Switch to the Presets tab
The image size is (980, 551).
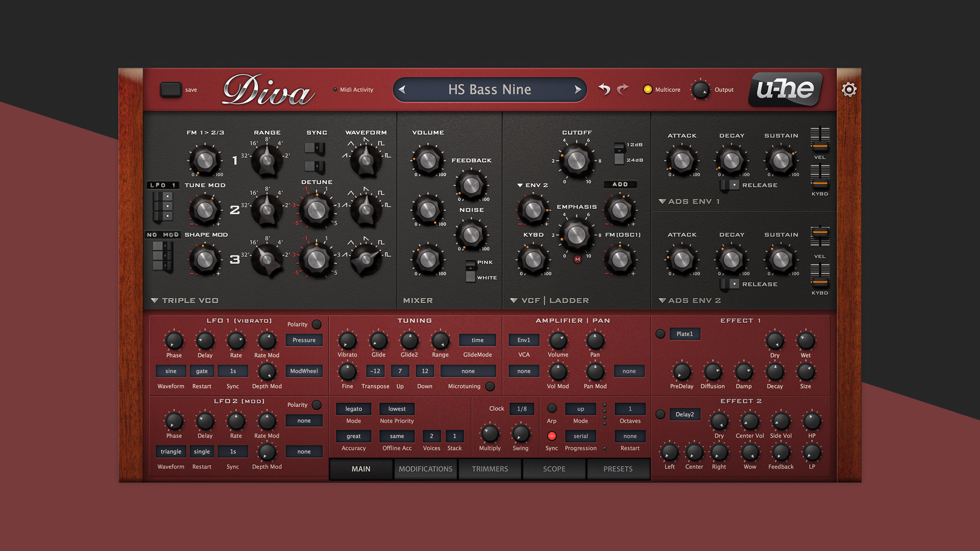click(x=618, y=469)
